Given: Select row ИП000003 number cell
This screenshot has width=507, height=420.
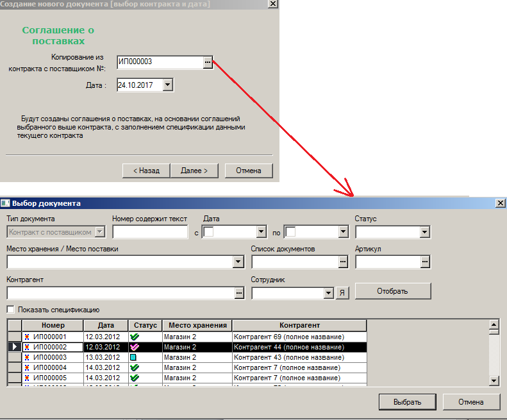Looking at the screenshot, I should coord(53,358).
